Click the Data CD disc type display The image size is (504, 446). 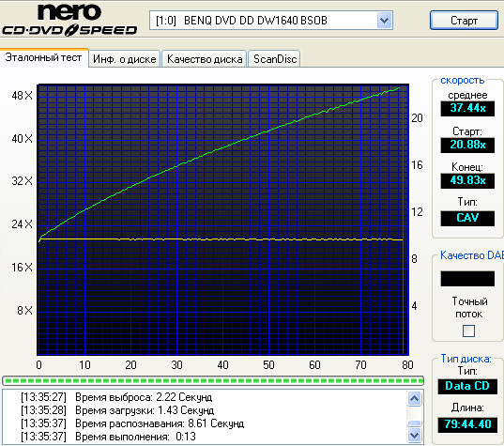coord(467,386)
